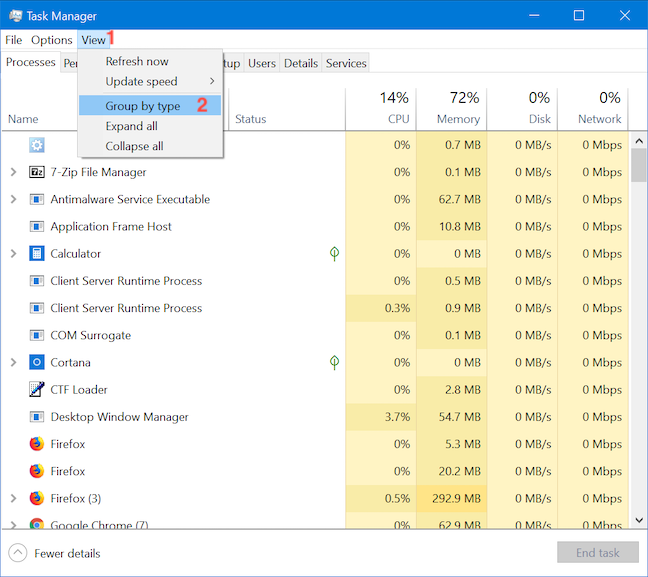Click the 0.5% CPU value for Firefox (3)

click(x=397, y=498)
